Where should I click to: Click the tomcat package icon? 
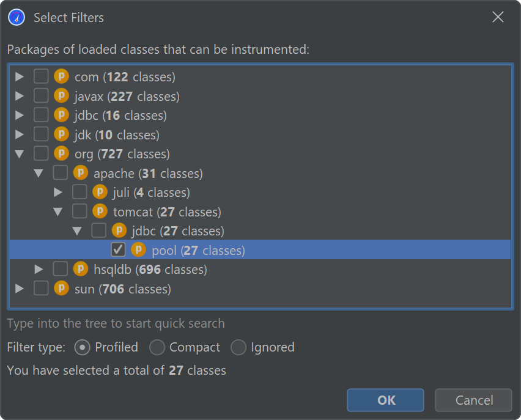click(x=100, y=212)
